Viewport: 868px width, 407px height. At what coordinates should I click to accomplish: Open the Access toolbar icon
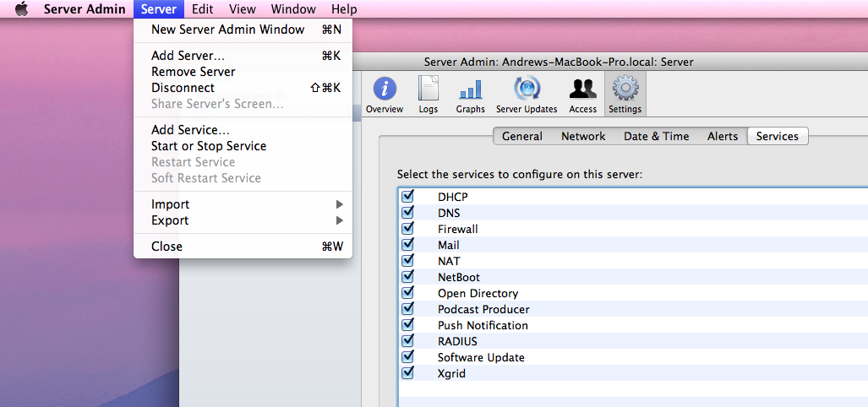(x=582, y=94)
